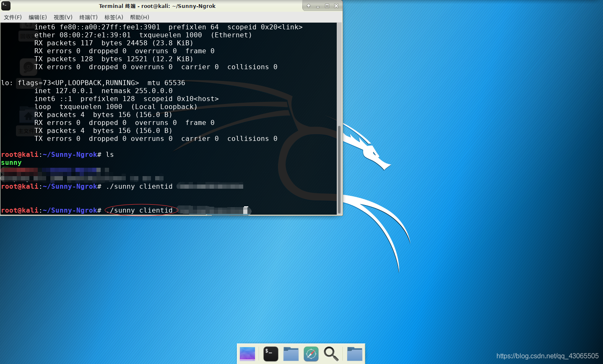The image size is (603, 364).
Task: Launch the terminal from the dock
Action: [x=271, y=354]
